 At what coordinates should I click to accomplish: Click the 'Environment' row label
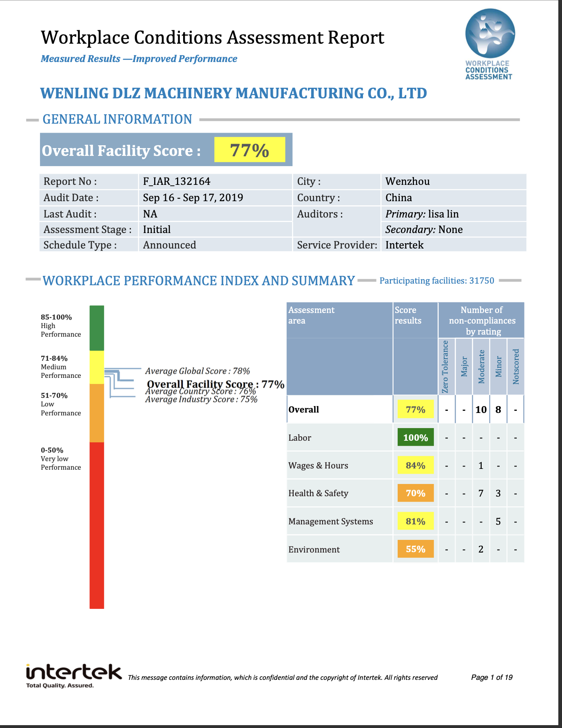pyautogui.click(x=314, y=549)
